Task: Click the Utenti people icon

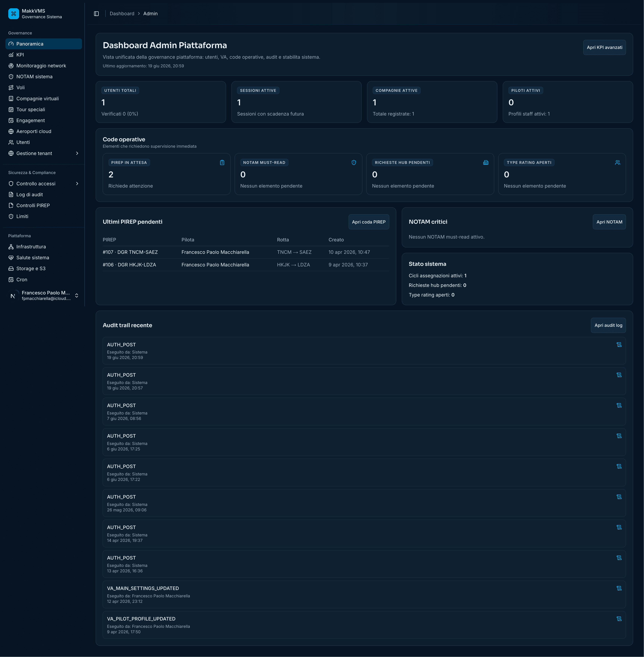Action: (11, 142)
